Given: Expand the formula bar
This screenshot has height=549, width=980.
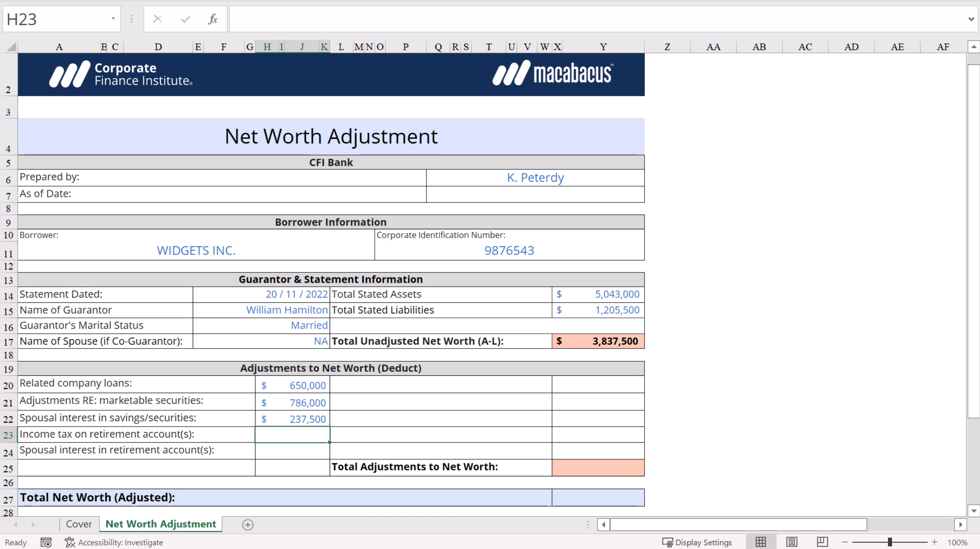Looking at the screenshot, I should click(971, 19).
